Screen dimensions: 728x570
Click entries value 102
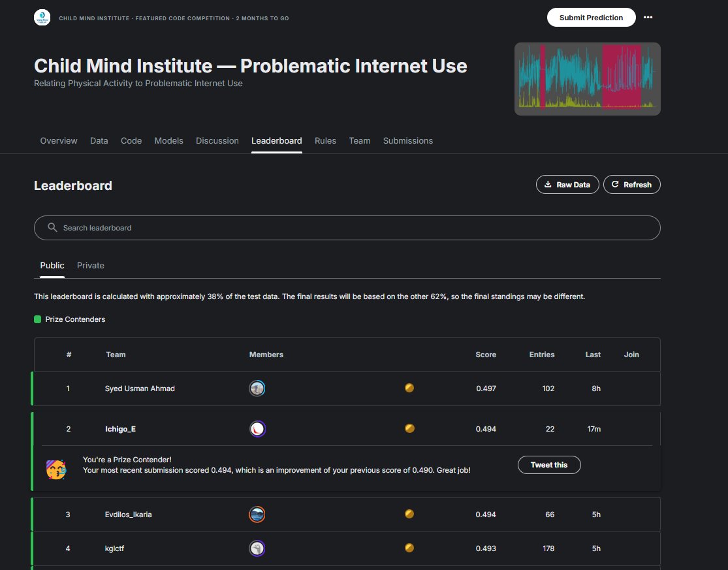tap(548, 388)
